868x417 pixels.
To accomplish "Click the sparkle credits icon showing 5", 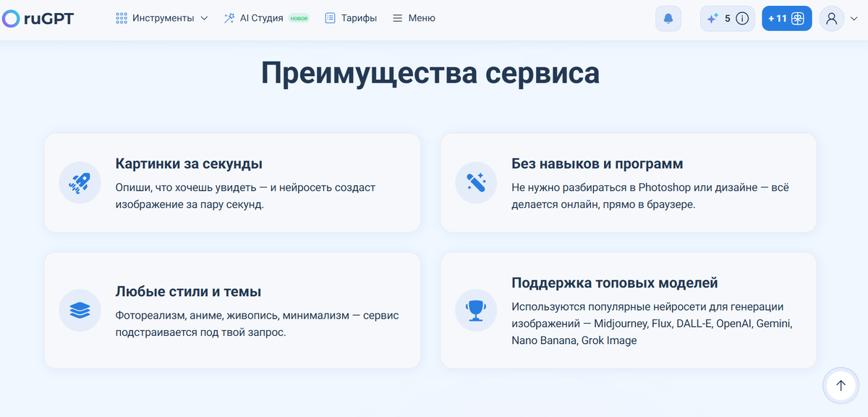I will pos(713,19).
